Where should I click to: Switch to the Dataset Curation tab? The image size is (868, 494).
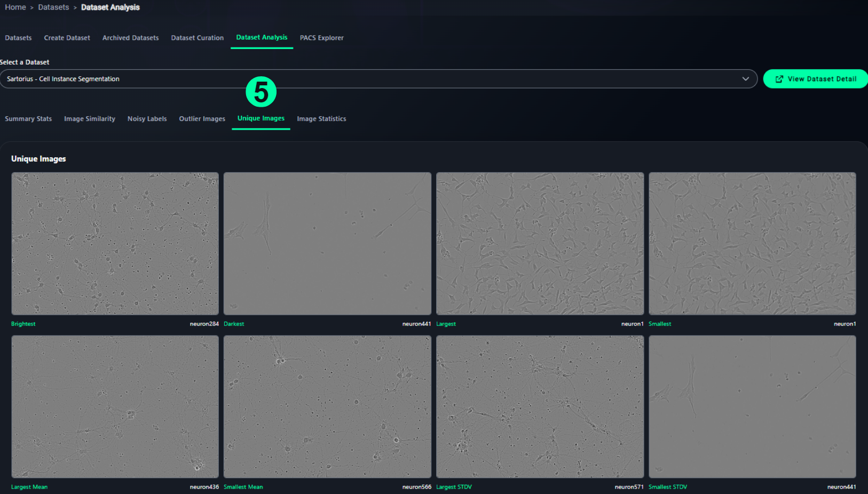(197, 38)
